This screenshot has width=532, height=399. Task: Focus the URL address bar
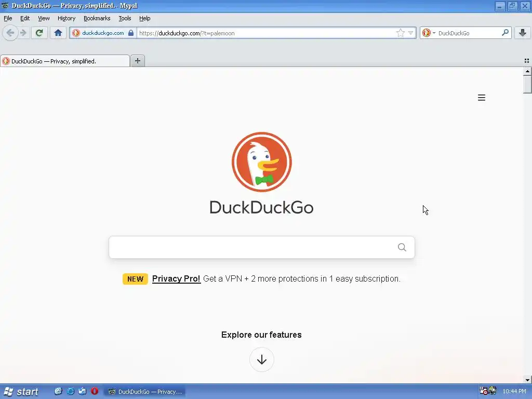coord(267,33)
